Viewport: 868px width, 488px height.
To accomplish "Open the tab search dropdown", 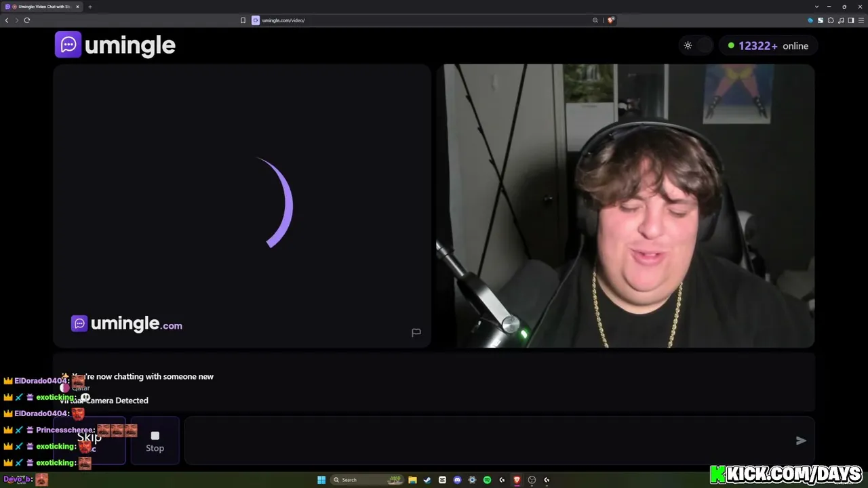I will click(x=816, y=7).
